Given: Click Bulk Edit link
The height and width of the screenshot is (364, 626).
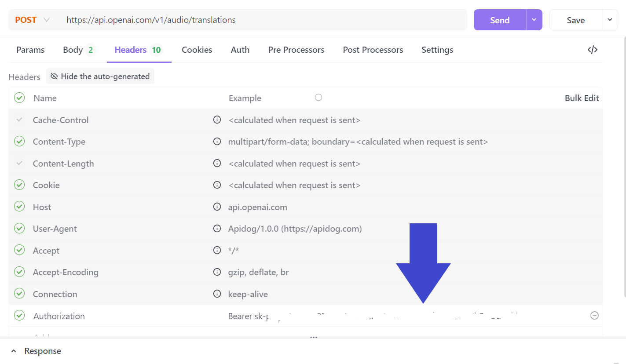Looking at the screenshot, I should pos(582,98).
